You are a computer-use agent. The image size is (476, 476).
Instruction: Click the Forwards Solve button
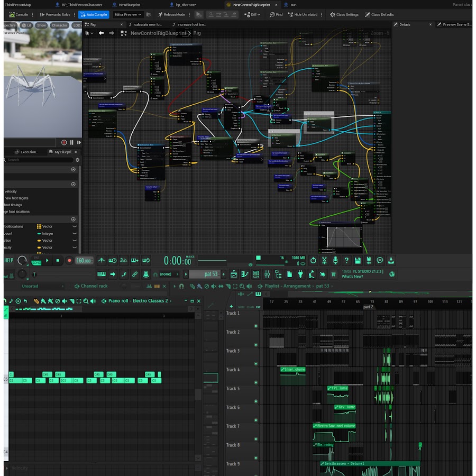click(55, 15)
